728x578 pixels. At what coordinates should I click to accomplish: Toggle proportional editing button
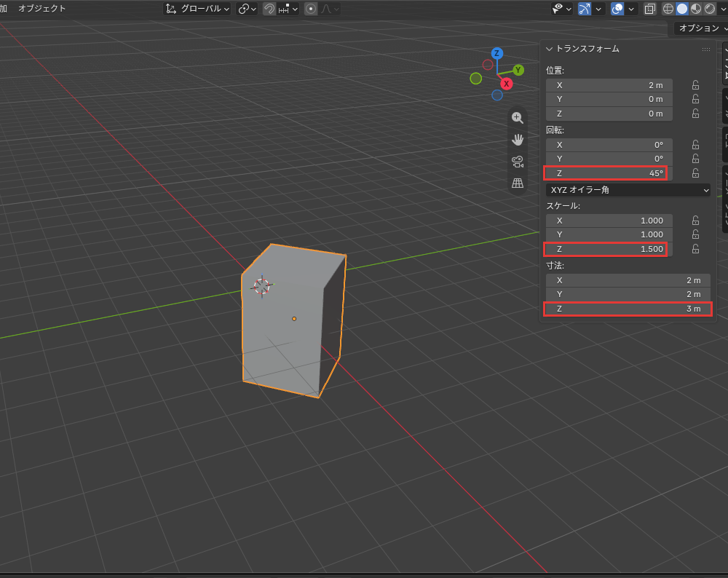click(x=311, y=9)
